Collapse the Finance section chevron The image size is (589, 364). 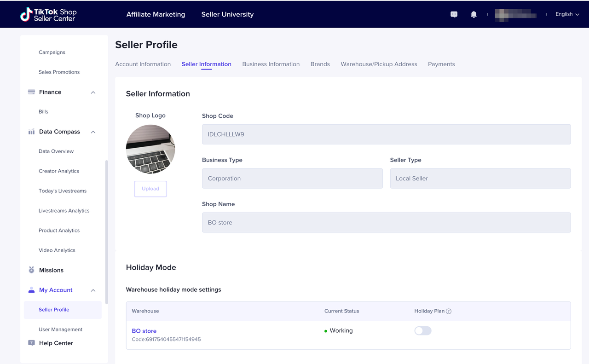93,92
